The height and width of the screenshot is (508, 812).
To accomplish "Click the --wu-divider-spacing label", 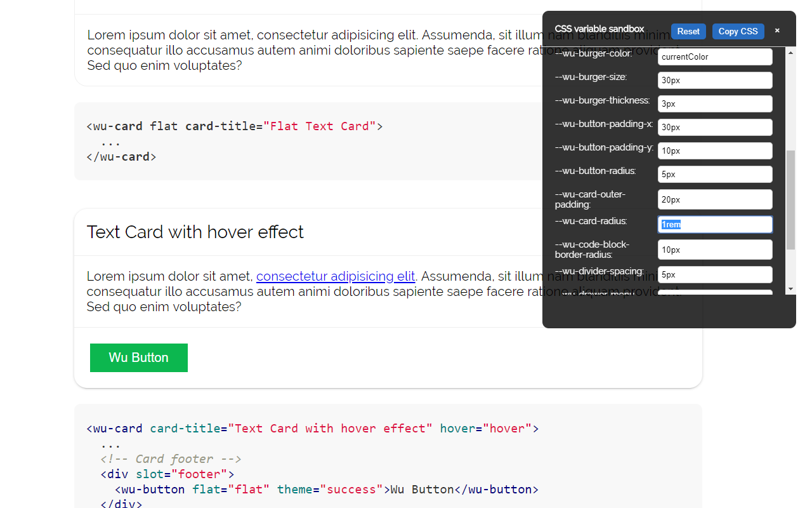I will pos(599,271).
